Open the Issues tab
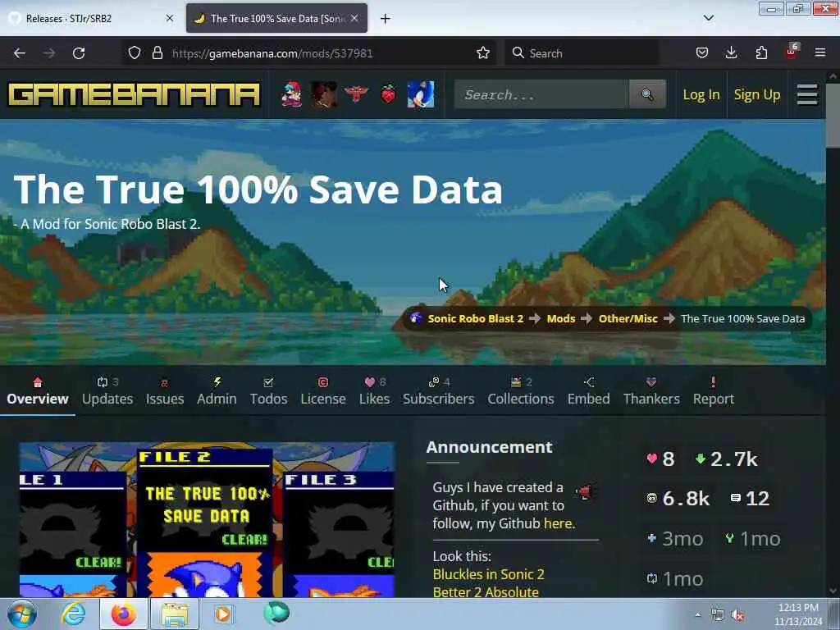 pos(165,391)
